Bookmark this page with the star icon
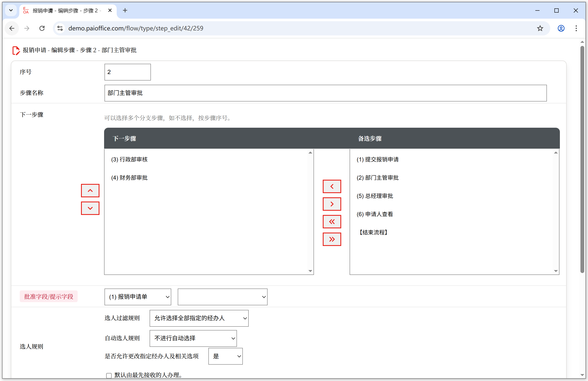Viewport: 588px width, 381px height. point(540,28)
